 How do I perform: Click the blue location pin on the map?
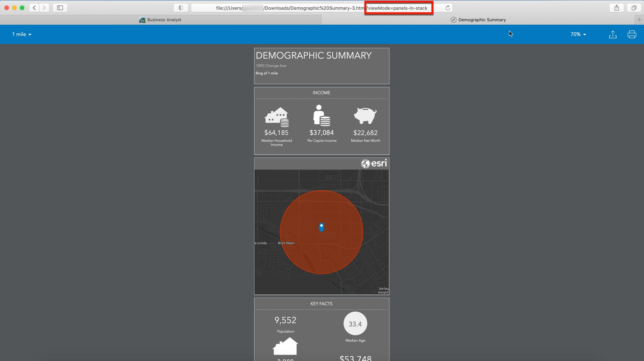tap(322, 227)
